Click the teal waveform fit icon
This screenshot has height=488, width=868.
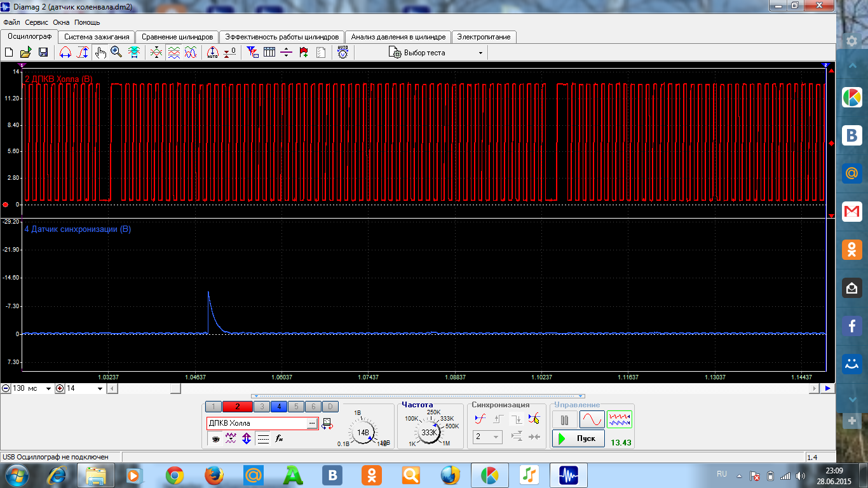click(x=134, y=53)
